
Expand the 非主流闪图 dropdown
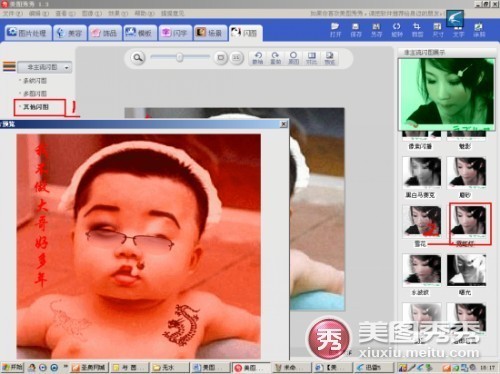coord(45,67)
